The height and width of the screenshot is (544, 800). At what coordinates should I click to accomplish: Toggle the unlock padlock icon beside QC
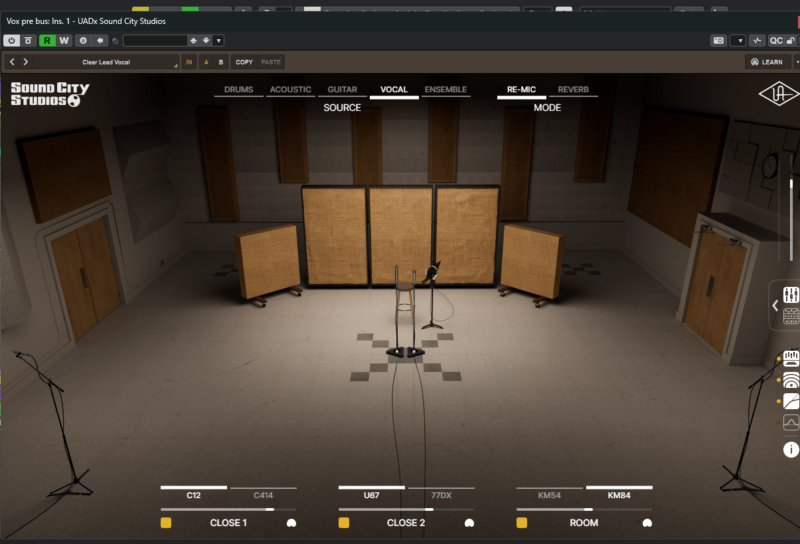click(x=790, y=40)
